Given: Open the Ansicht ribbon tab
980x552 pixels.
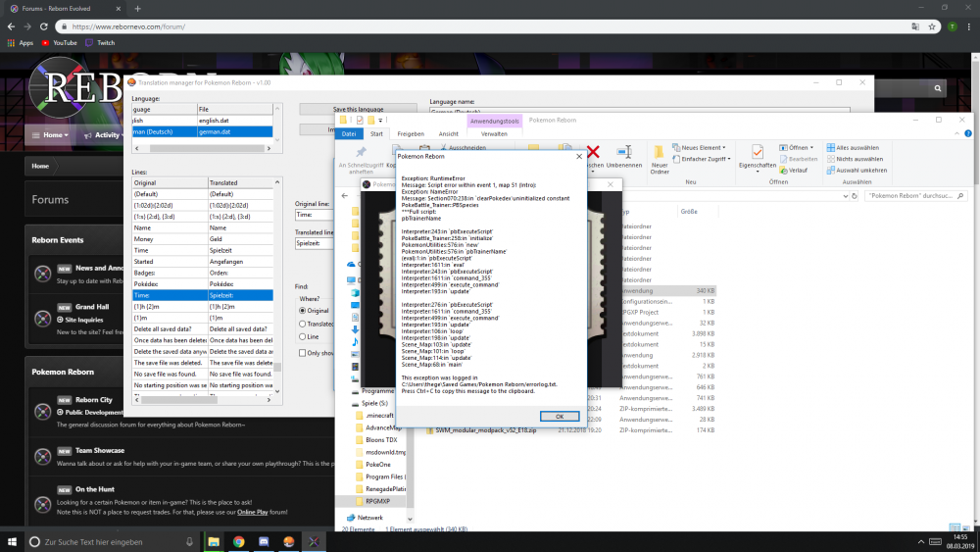Looking at the screenshot, I should 448,133.
